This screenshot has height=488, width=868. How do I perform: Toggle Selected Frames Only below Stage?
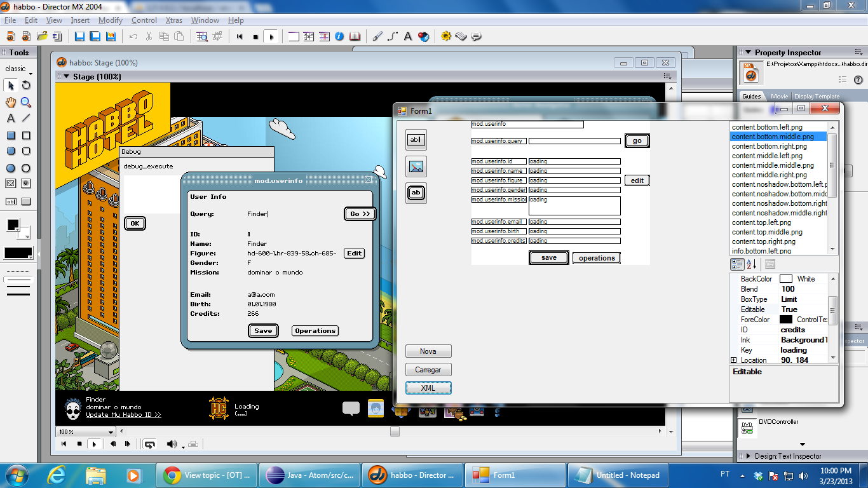point(193,444)
